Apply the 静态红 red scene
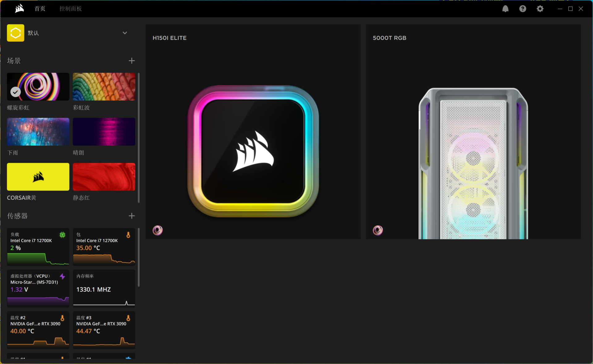593x364 pixels. pyautogui.click(x=104, y=177)
